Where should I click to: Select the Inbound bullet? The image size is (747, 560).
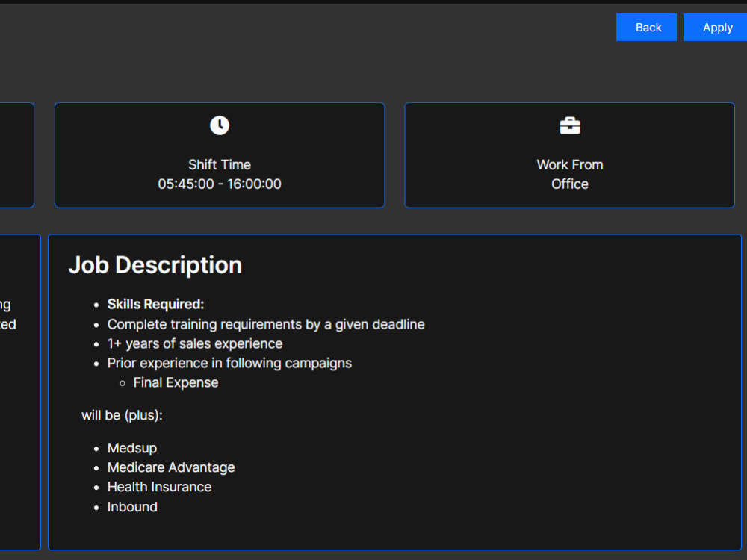(x=132, y=507)
